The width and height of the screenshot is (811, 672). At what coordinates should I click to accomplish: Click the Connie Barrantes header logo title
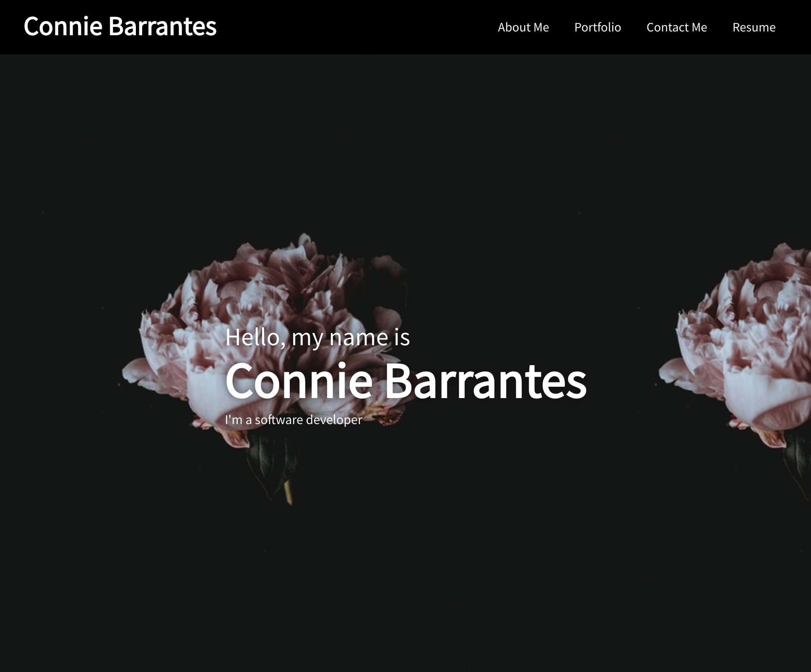(x=120, y=26)
